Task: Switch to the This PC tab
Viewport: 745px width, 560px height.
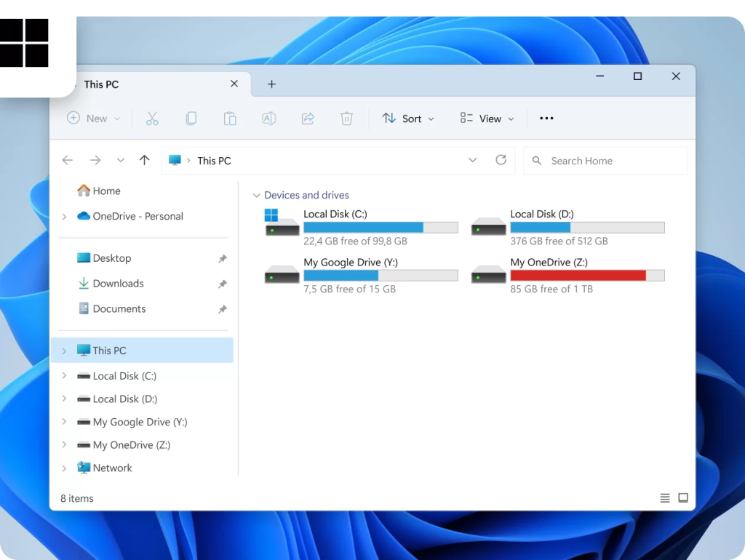Action: [x=101, y=84]
